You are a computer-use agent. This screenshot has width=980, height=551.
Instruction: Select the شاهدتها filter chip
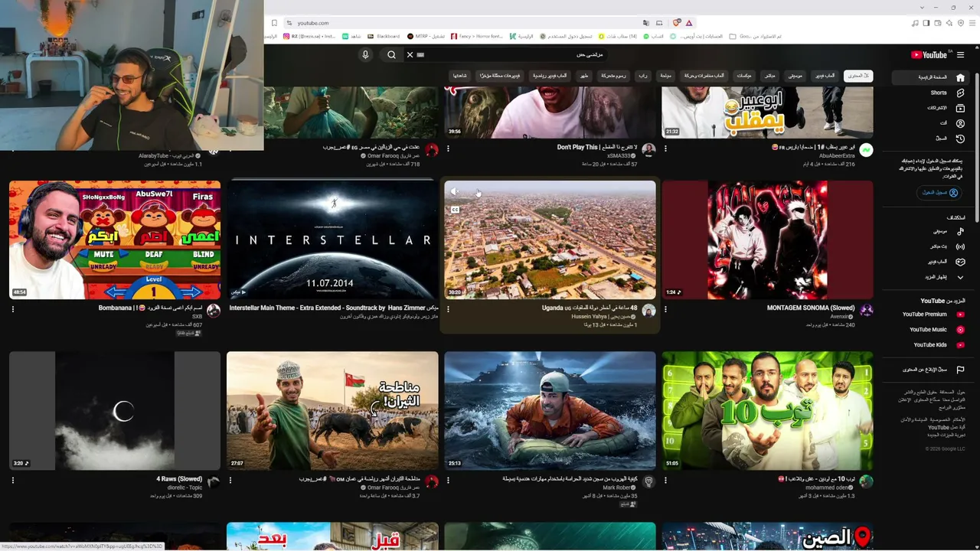(x=459, y=76)
